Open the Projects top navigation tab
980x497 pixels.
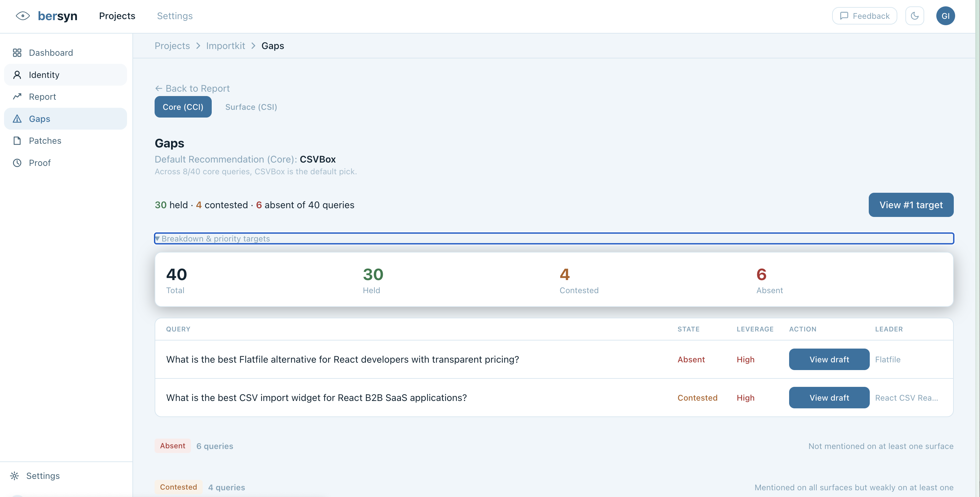[x=117, y=16]
